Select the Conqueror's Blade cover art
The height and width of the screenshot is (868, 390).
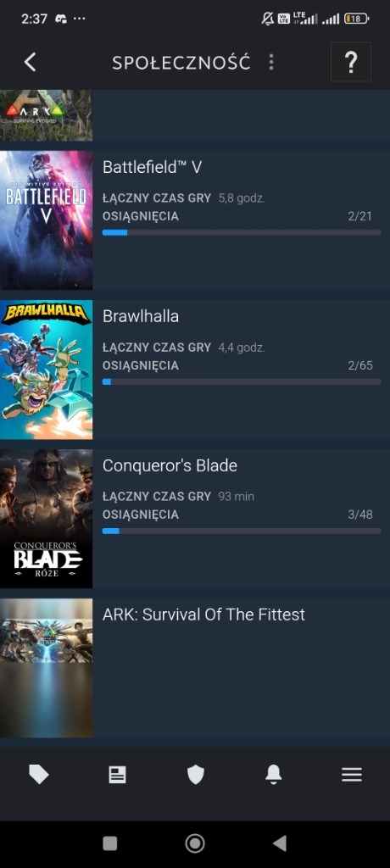[46, 519]
